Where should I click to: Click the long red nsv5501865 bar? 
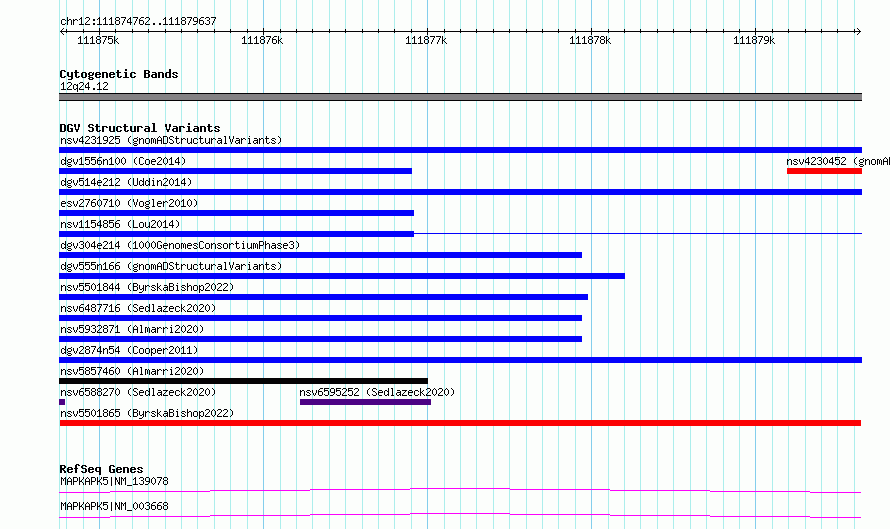point(460,423)
